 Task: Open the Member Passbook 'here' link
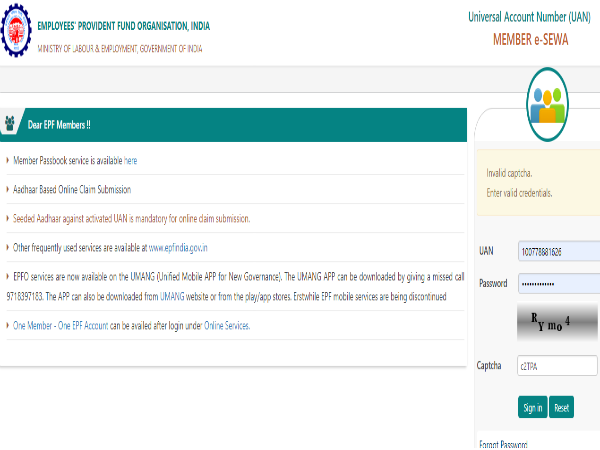click(x=131, y=160)
